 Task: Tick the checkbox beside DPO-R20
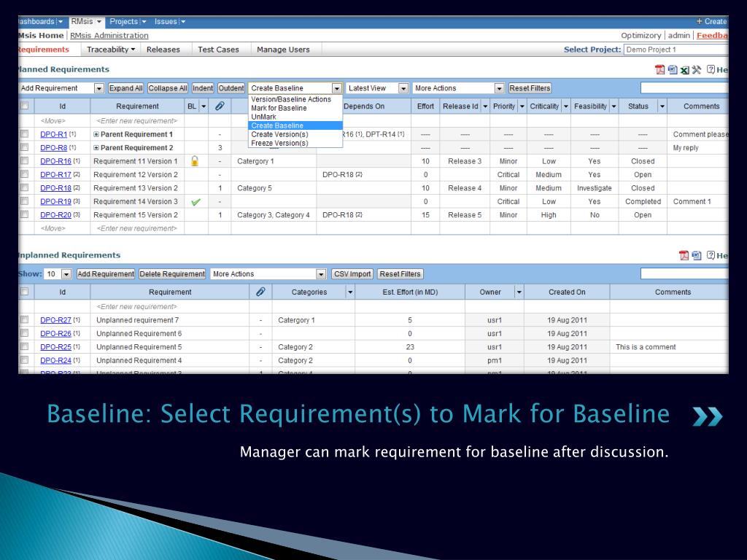pos(24,215)
